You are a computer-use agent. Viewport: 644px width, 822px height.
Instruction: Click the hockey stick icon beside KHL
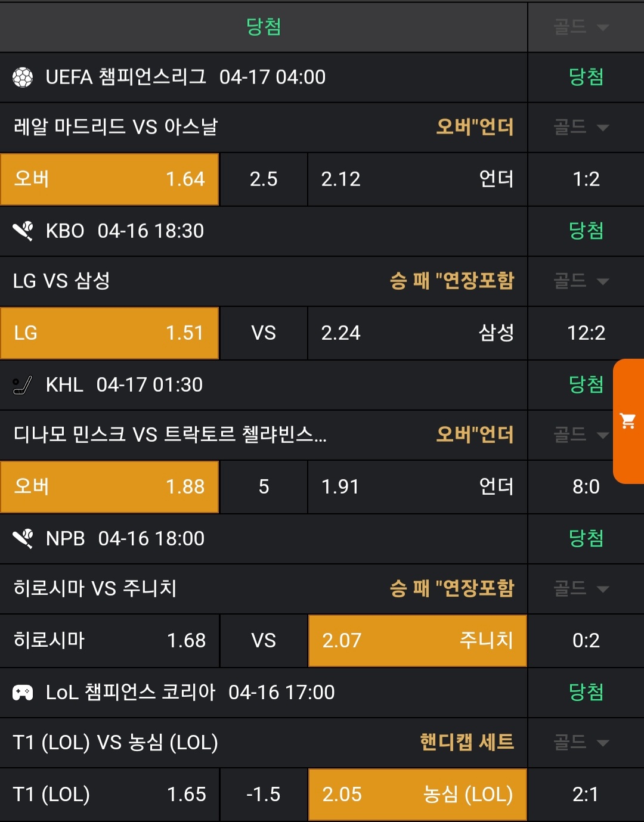click(23, 385)
